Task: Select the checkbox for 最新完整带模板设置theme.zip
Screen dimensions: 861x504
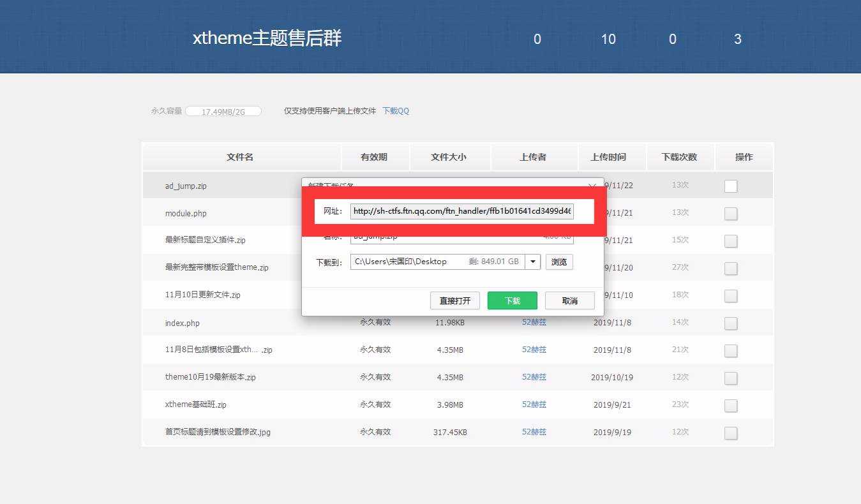Action: pos(731,269)
